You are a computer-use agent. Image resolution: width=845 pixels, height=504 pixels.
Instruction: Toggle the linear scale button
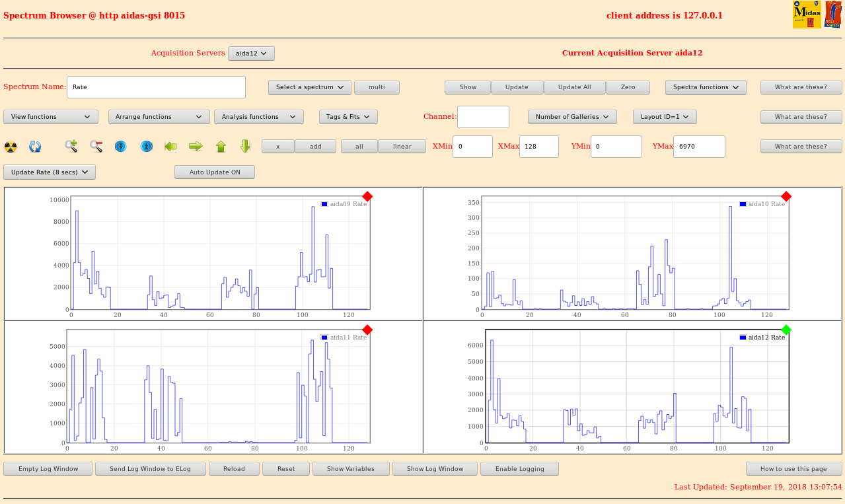pyautogui.click(x=402, y=147)
